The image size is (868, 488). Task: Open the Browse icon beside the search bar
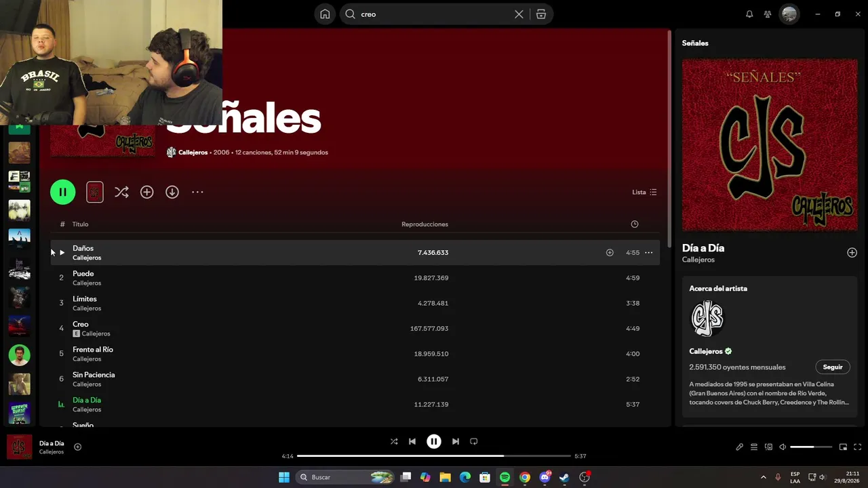[541, 14]
